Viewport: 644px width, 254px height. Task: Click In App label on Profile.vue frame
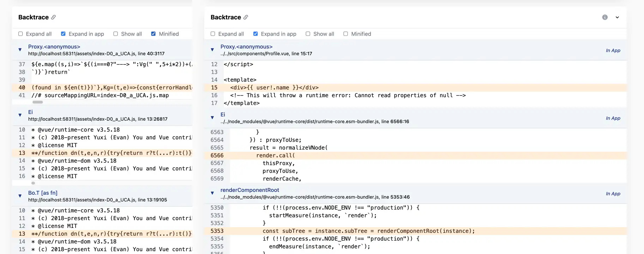click(x=613, y=50)
